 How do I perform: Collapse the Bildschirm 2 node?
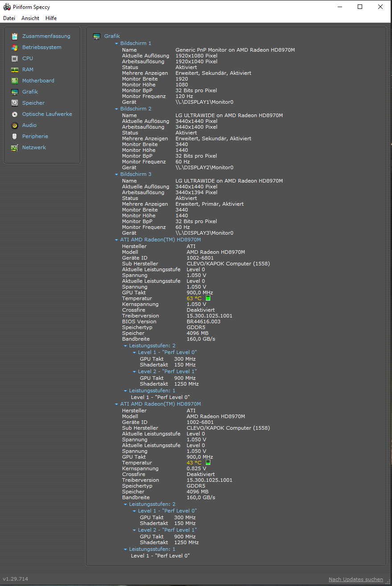coord(117,109)
